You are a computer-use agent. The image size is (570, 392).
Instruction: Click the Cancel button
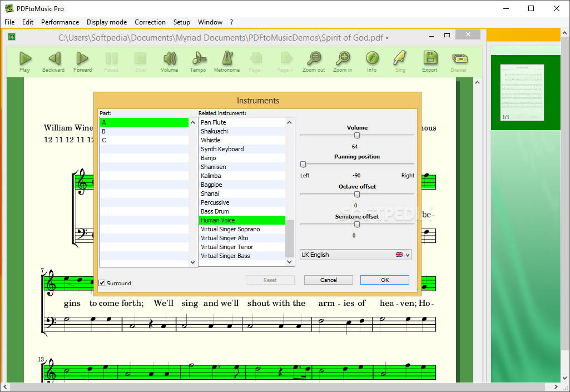coord(329,280)
